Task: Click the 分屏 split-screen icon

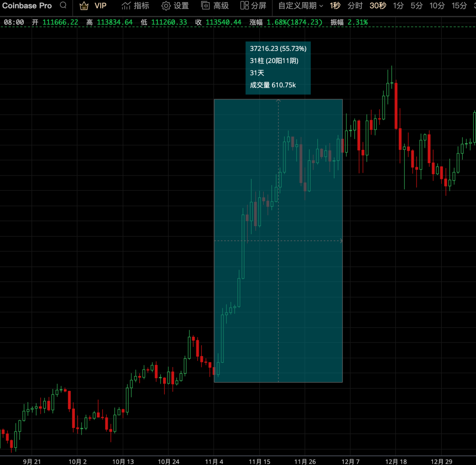Action: [245, 5]
